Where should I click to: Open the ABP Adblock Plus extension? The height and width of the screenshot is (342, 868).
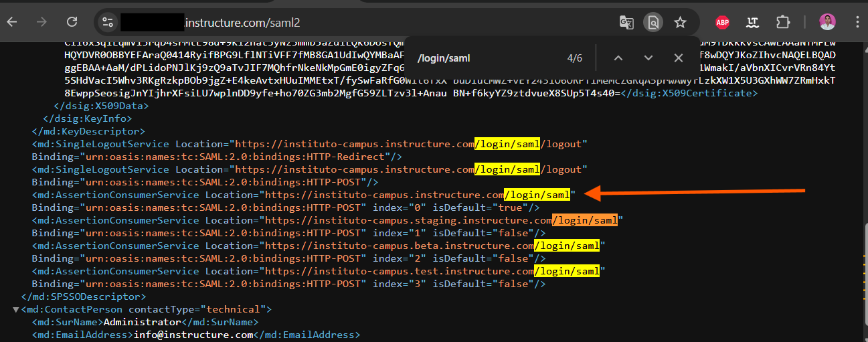pyautogui.click(x=722, y=22)
